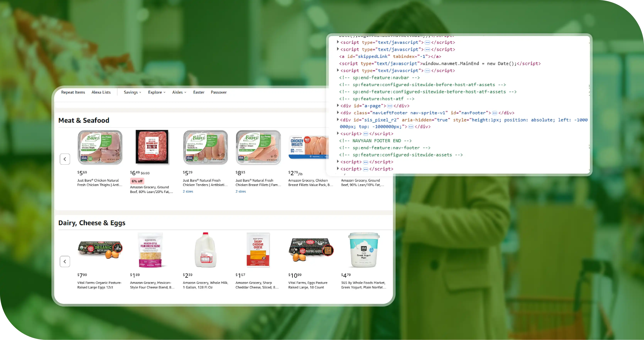Open the Easter navigation tab
This screenshot has width=644, height=340.
[x=199, y=92]
